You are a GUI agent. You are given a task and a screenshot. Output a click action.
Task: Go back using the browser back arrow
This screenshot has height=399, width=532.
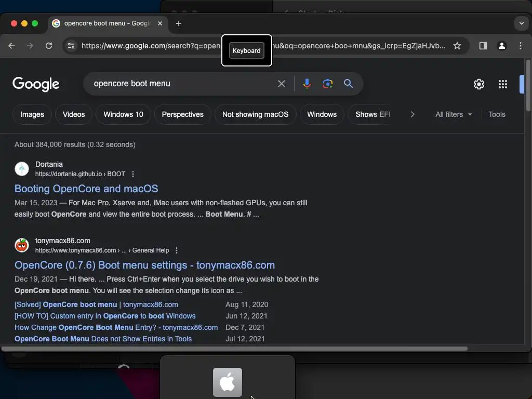(x=11, y=46)
